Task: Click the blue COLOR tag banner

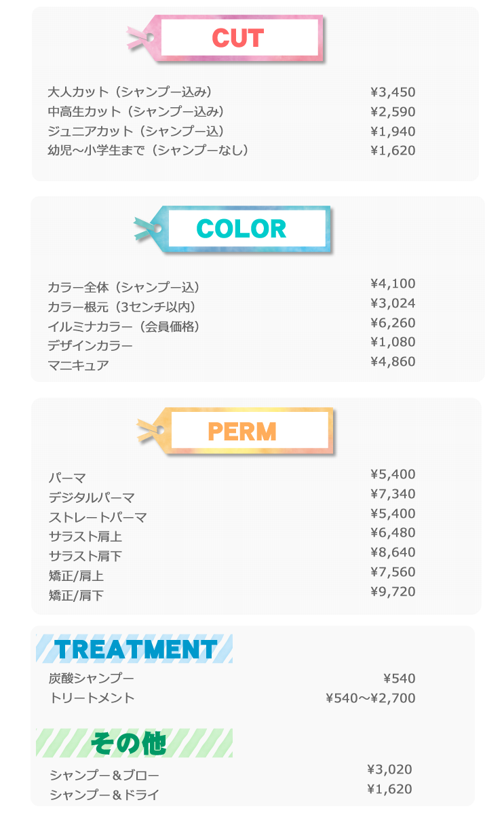Action: click(233, 229)
